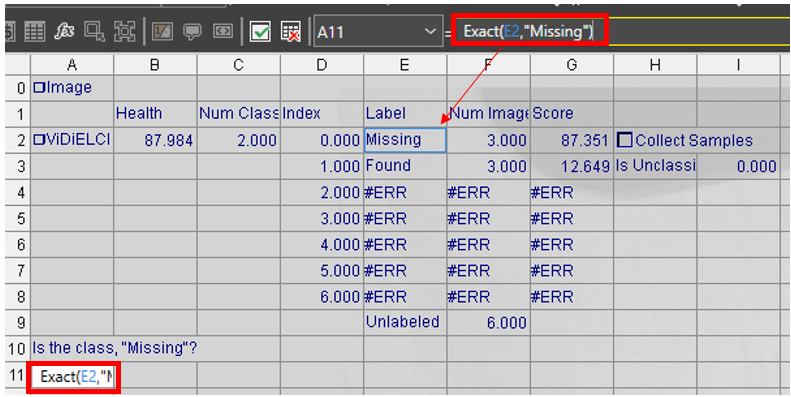The height and width of the screenshot is (397, 791).
Task: Open the A11 cell name dropdown
Action: pos(430,32)
